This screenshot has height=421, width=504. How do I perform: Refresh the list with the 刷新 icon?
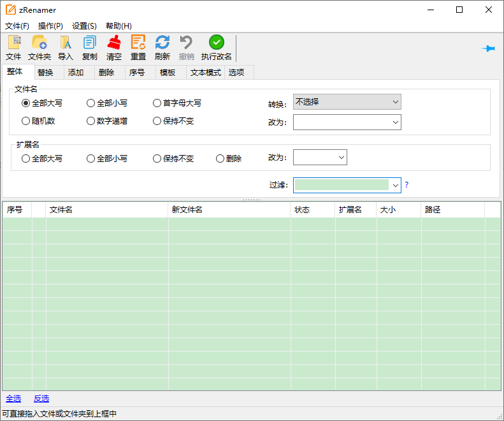pos(162,43)
